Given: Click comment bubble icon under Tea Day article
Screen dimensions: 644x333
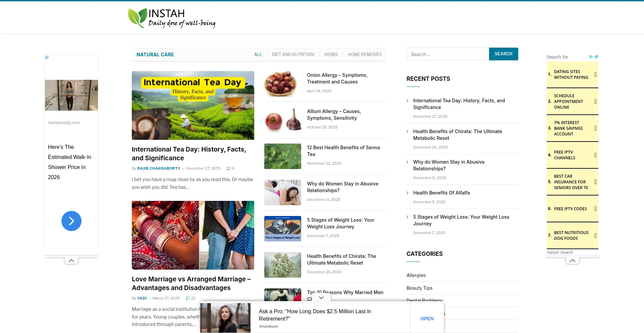Looking at the screenshot, I should click(x=228, y=168).
